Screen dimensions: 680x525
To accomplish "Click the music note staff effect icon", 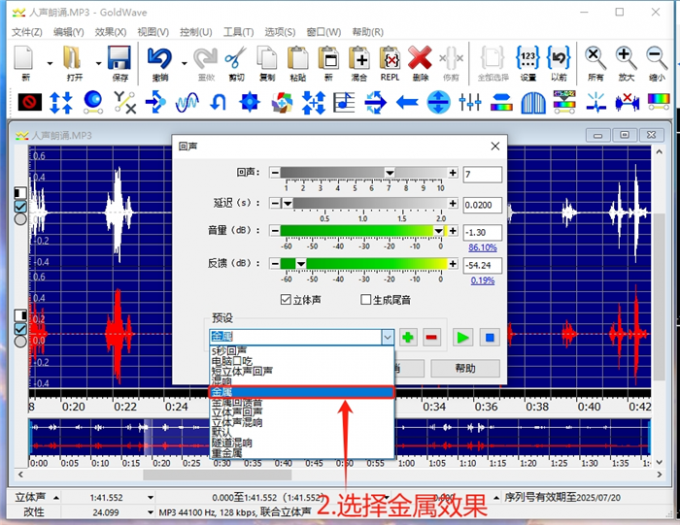I will point(344,103).
